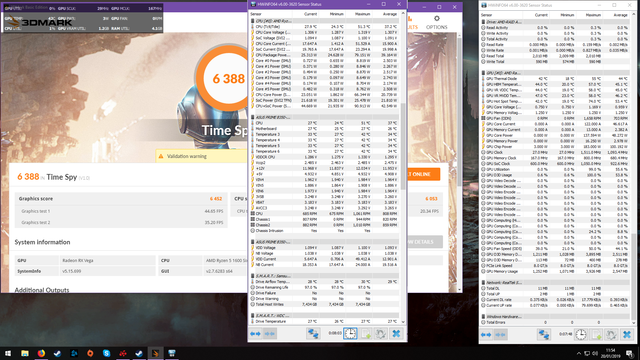Select the GPU Thermal Diode row

tap(555, 78)
